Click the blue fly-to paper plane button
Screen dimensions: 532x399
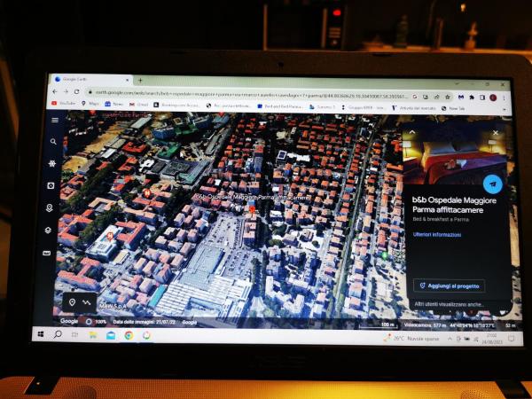493,184
